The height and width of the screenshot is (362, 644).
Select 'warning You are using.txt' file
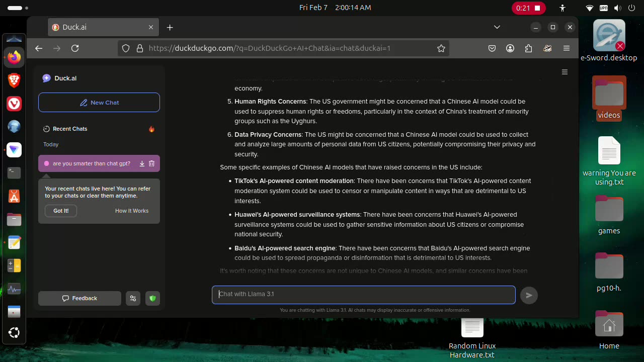[609, 161]
